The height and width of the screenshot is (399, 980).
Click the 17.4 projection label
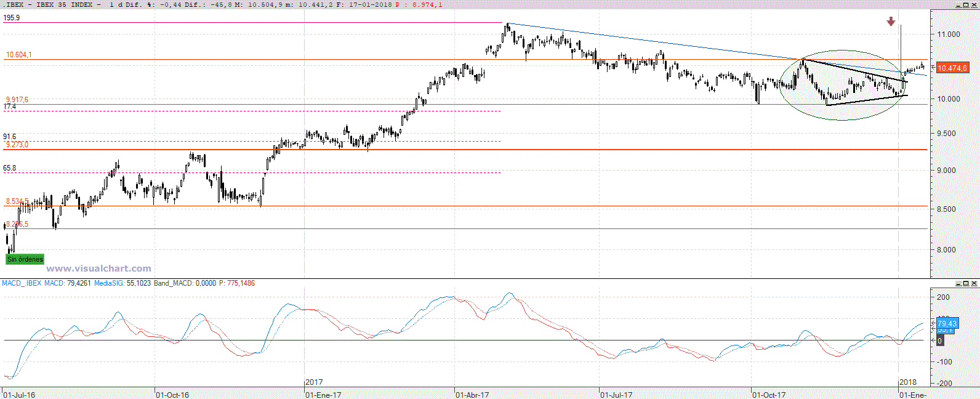pyautogui.click(x=10, y=107)
